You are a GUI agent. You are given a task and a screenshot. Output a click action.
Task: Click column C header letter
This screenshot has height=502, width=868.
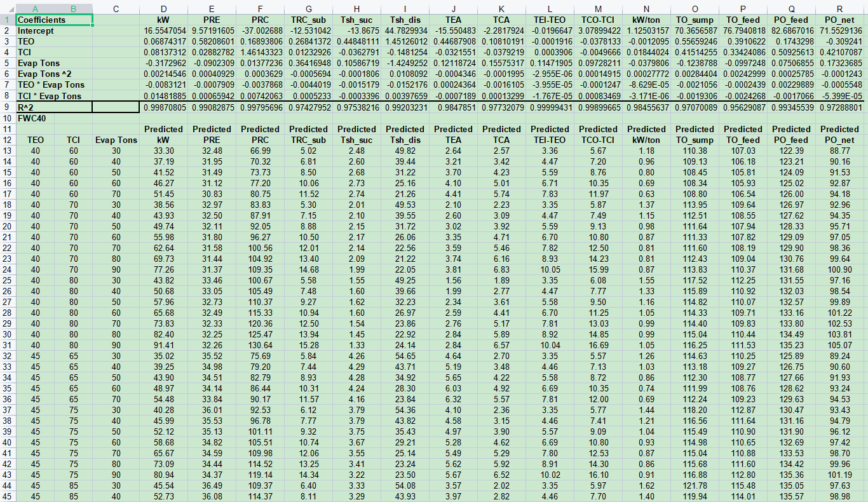point(115,8)
